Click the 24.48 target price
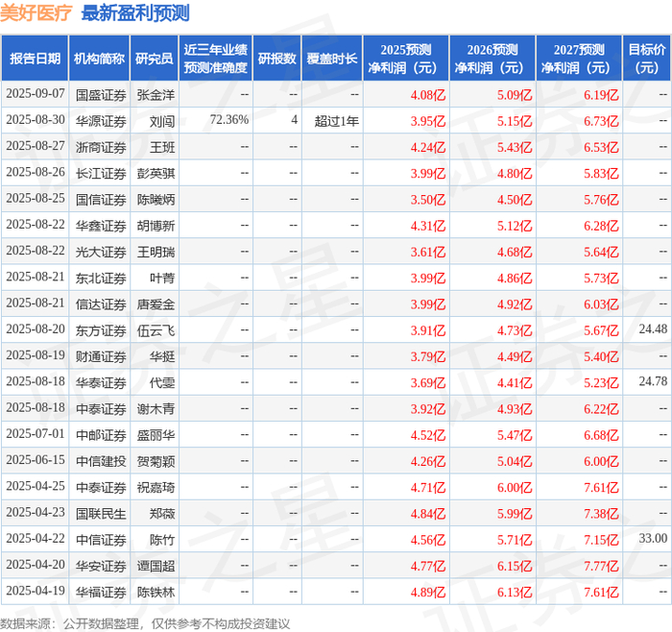Viewport: 672px width, 632px height. (653, 328)
